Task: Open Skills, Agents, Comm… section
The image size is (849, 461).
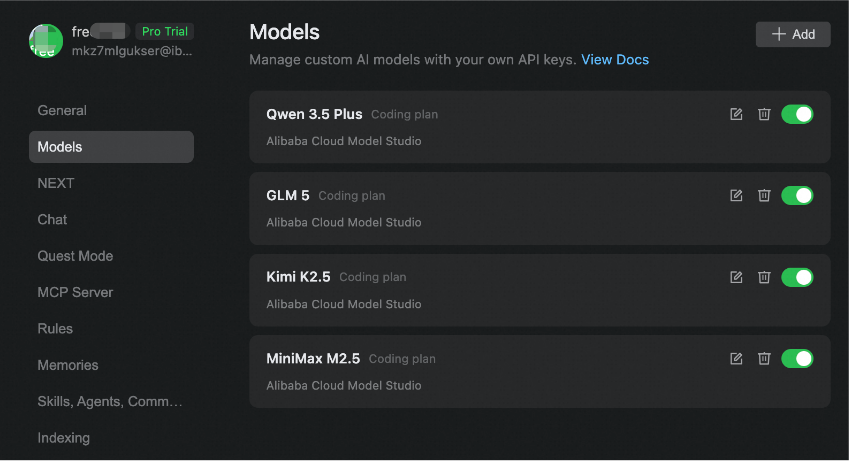Action: coord(110,401)
